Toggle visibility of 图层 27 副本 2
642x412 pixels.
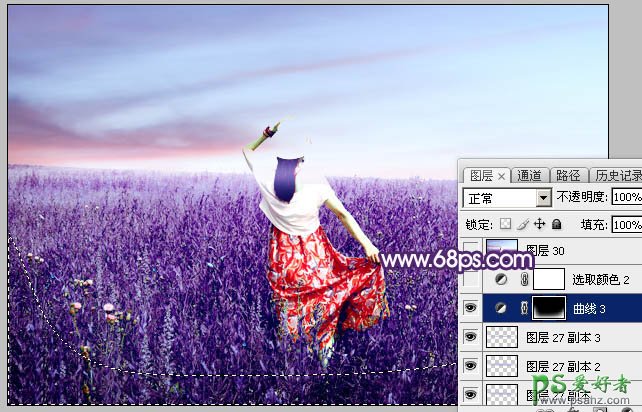470,366
